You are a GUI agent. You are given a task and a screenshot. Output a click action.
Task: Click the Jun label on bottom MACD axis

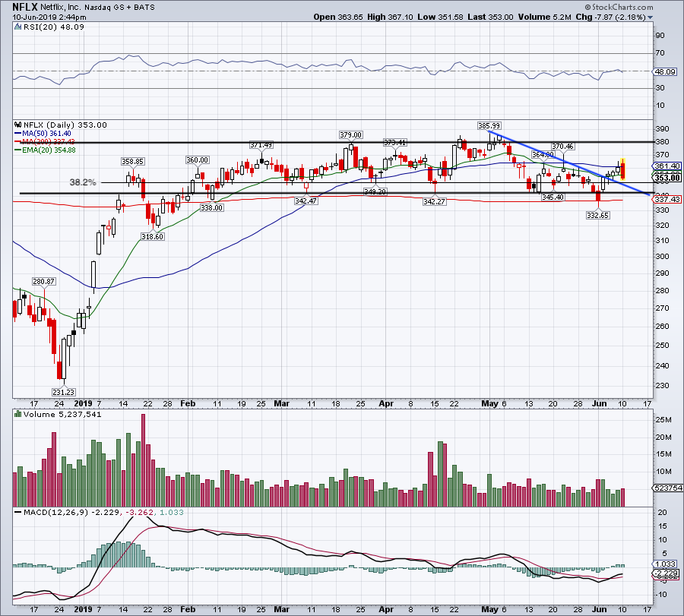point(600,609)
